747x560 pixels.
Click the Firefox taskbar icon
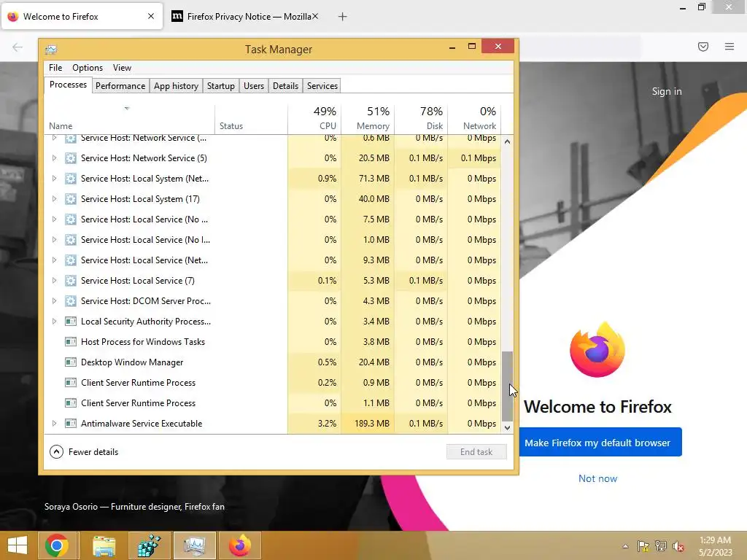pyautogui.click(x=239, y=545)
